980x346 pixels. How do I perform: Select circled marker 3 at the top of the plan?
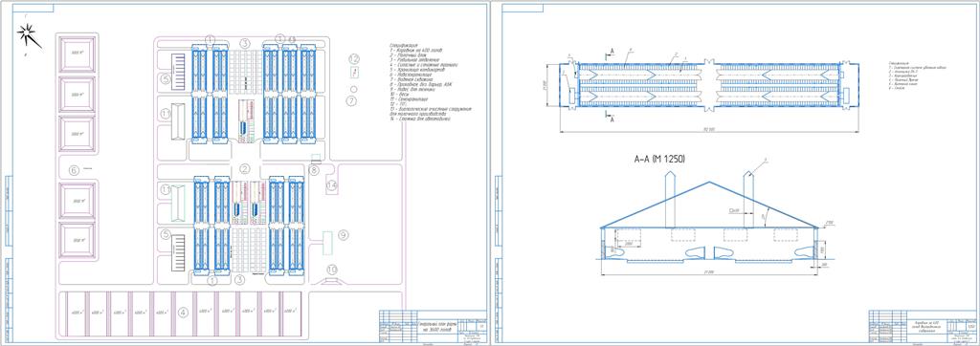point(245,43)
